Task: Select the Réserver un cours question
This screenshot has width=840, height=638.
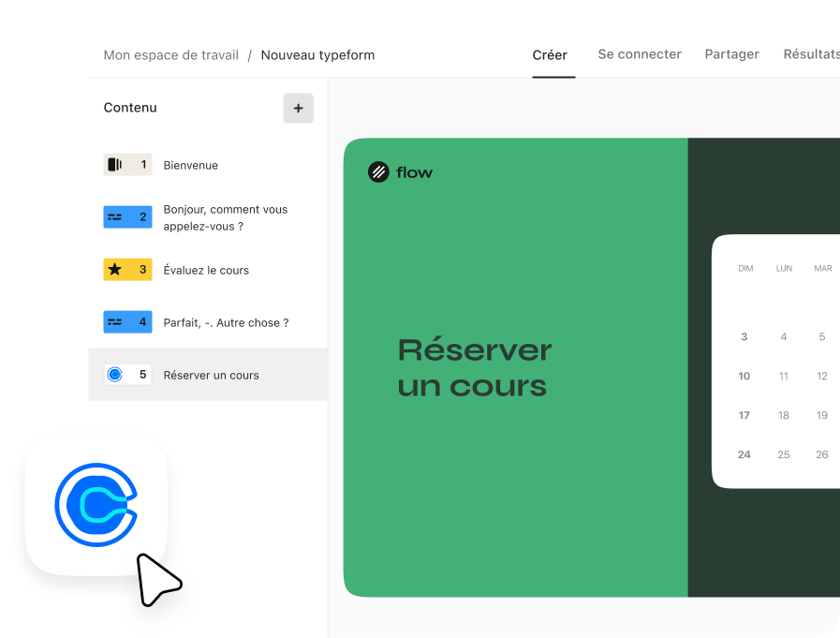Action: coord(211,376)
